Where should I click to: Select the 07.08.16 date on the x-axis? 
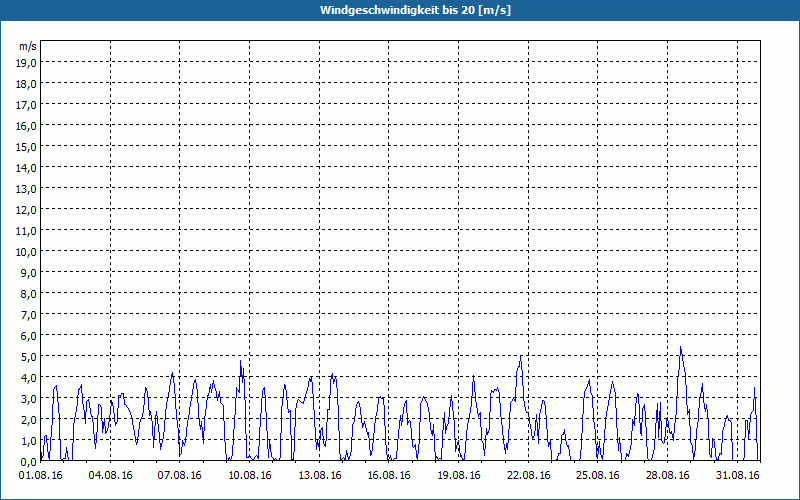[x=180, y=476]
